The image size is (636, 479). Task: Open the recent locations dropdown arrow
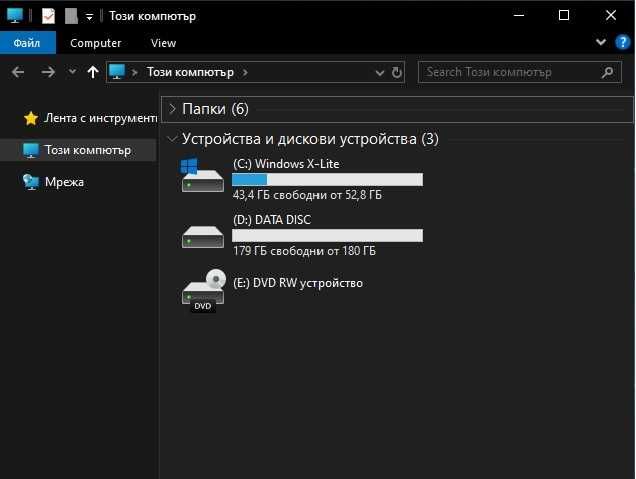pyautogui.click(x=72, y=72)
